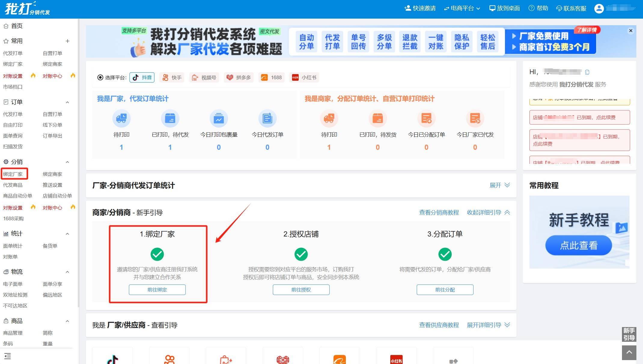Viewport: 643px width, 364px height.
Task: Click the orange 待打印 truck icon under 我是商家
Action: pos(329,119)
